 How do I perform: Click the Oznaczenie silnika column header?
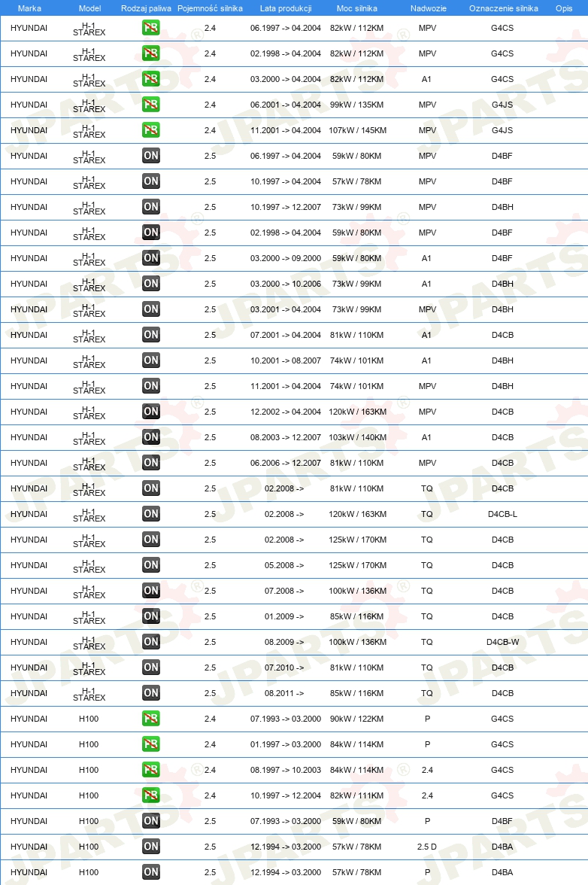504,8
